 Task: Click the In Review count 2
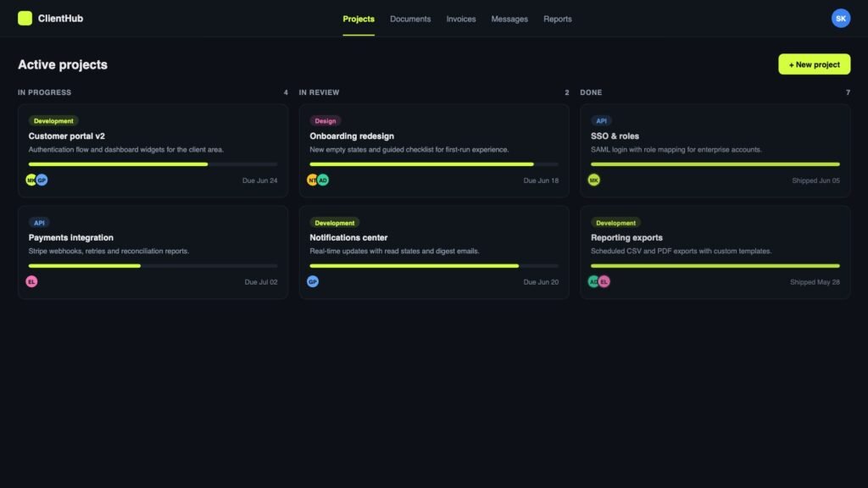coord(567,92)
